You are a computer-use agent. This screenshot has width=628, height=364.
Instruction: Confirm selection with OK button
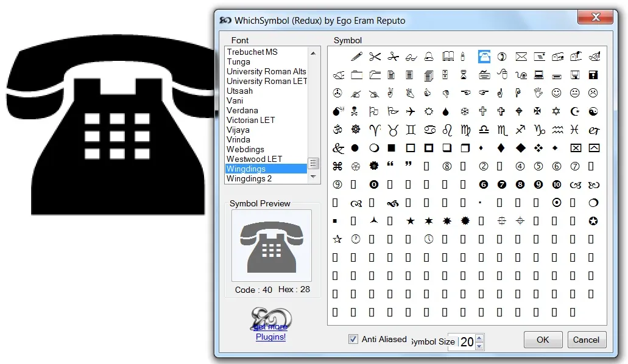click(543, 340)
